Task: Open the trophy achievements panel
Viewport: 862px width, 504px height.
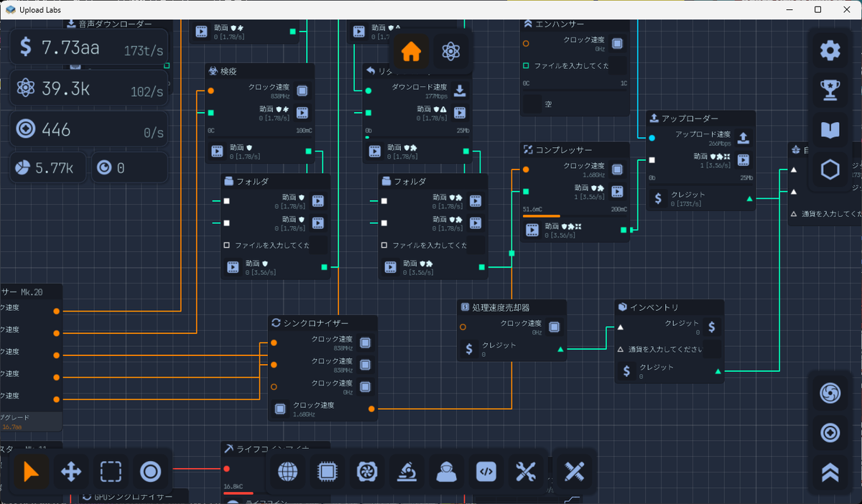Action: [x=830, y=90]
